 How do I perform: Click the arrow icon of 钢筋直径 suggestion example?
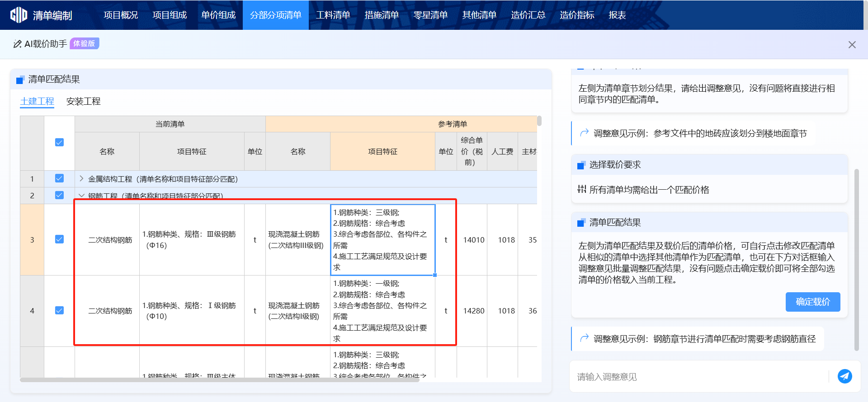(584, 338)
